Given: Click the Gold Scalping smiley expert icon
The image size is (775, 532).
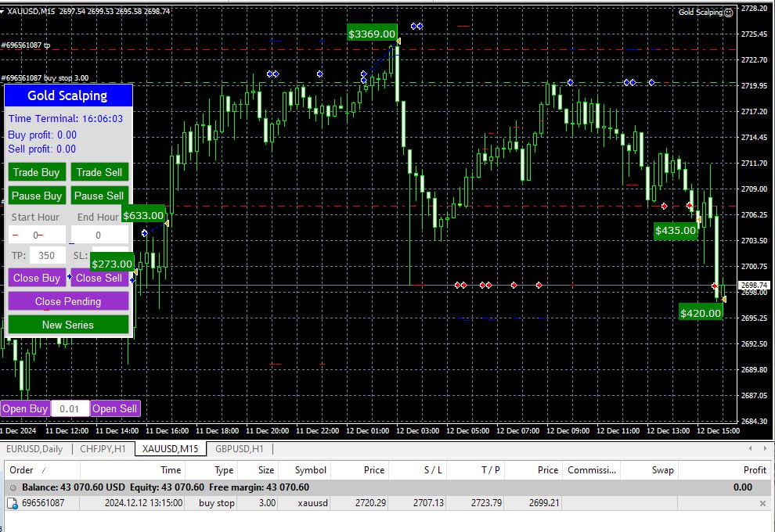Looking at the screenshot, I should click(728, 13).
